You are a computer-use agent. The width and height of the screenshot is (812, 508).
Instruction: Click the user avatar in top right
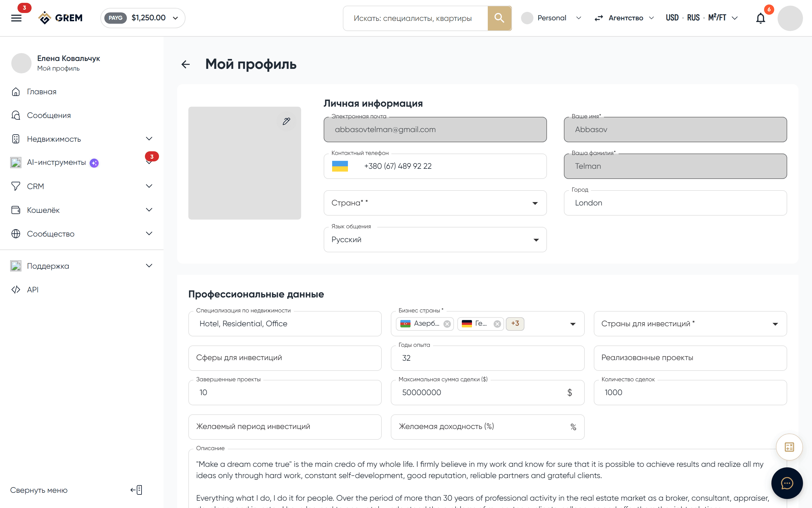(790, 18)
